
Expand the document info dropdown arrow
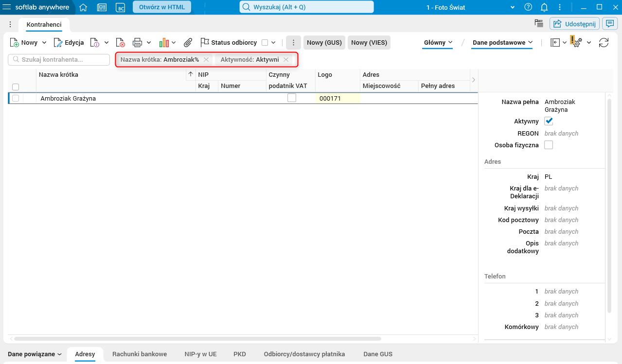107,43
